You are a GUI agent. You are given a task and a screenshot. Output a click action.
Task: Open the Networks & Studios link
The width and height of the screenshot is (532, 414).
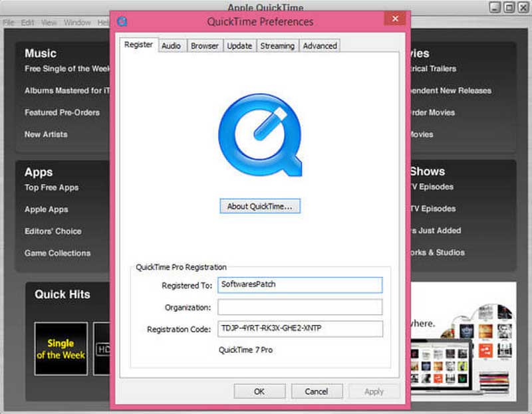click(438, 253)
